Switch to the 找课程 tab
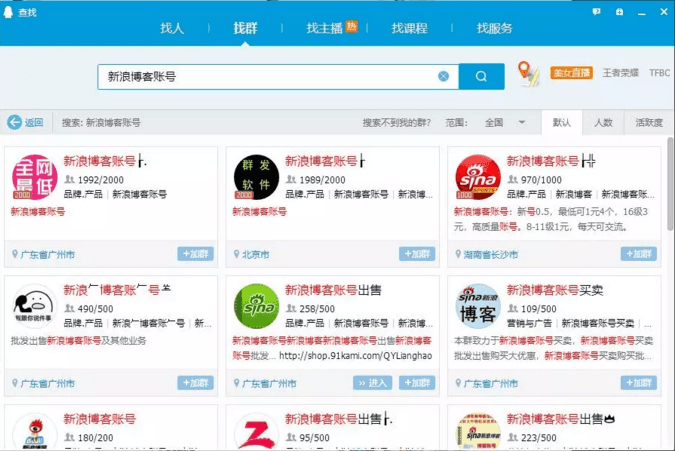675x452 pixels. (409, 28)
